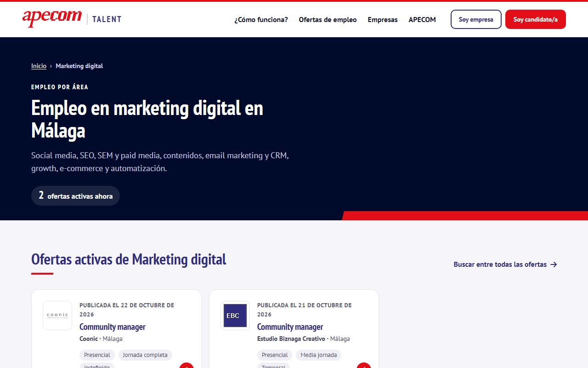
Task: Open Ofertas de empleo in navigation
Action: [x=328, y=19]
